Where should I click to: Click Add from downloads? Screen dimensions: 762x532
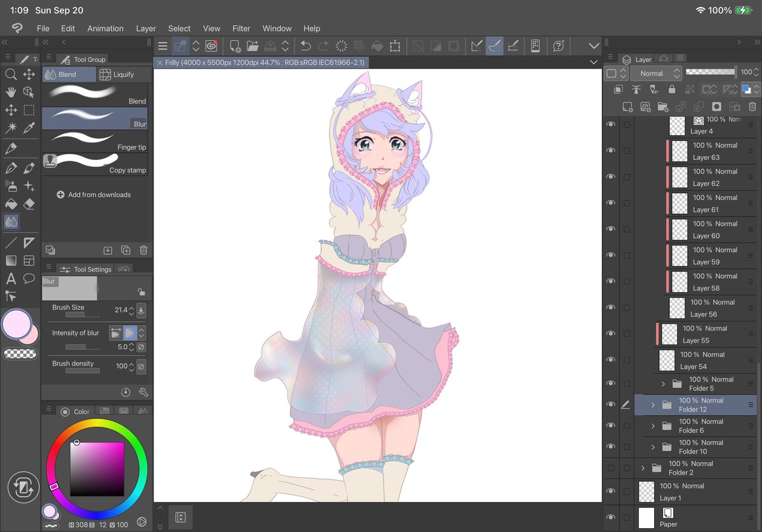[93, 194]
